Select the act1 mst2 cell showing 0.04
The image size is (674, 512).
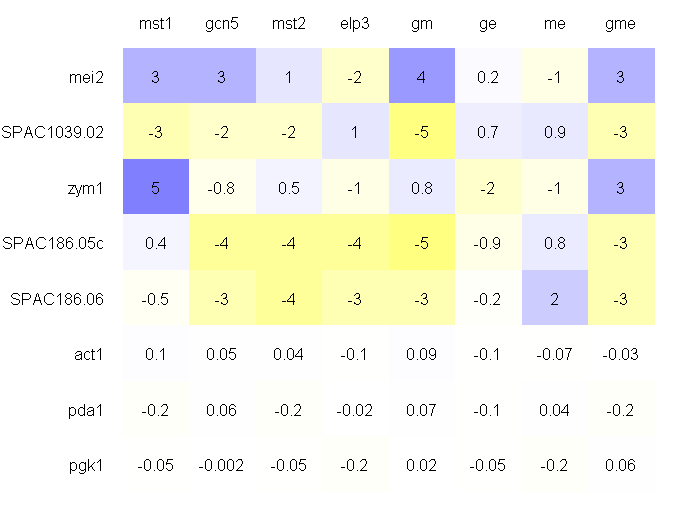point(288,353)
